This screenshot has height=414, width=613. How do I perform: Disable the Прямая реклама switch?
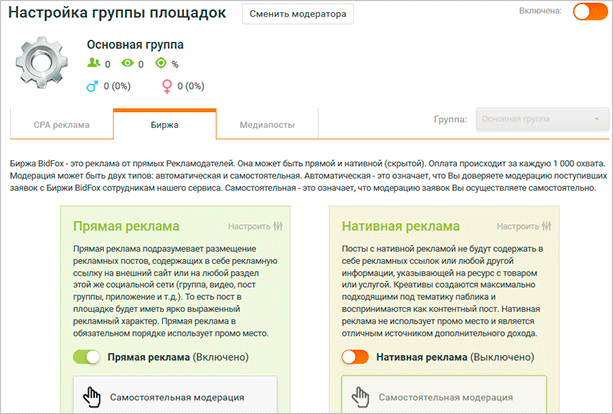point(86,357)
